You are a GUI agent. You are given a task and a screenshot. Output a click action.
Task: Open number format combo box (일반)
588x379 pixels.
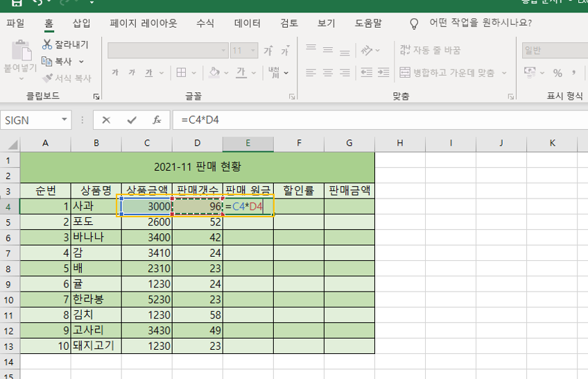(555, 50)
